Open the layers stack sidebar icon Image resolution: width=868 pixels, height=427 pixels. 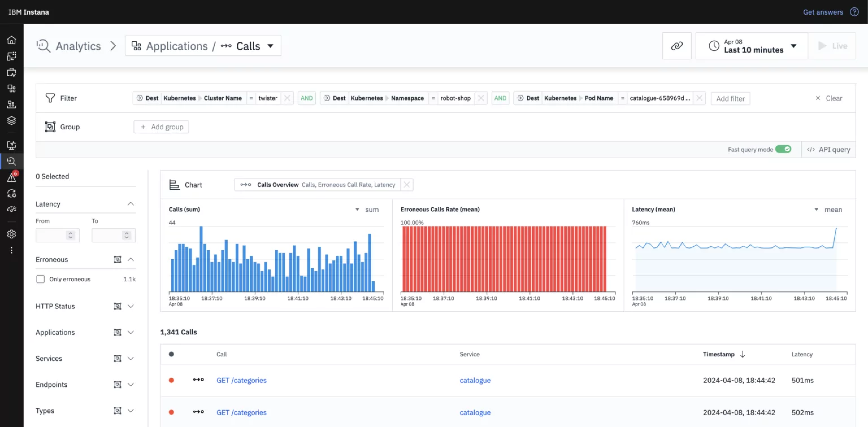coord(12,121)
